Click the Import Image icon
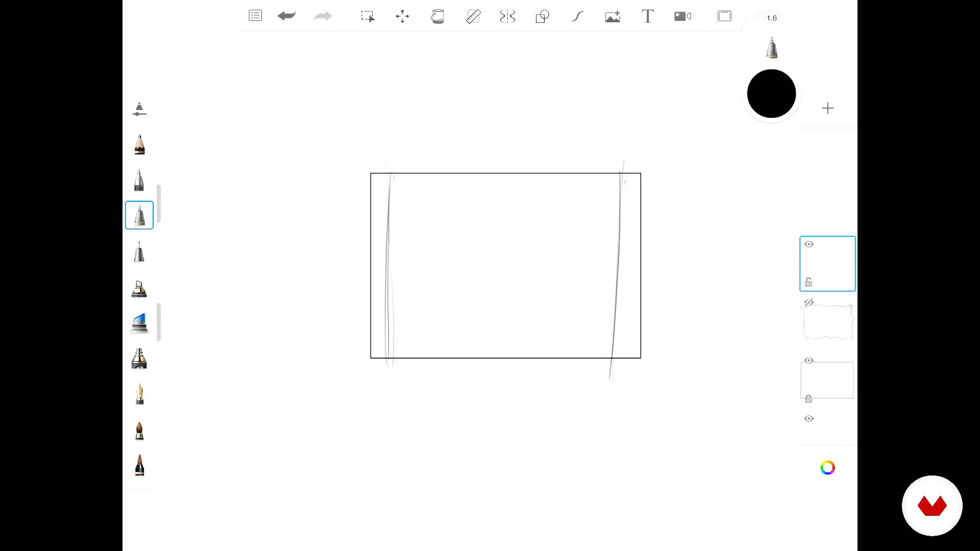The image size is (980, 551). tap(612, 16)
